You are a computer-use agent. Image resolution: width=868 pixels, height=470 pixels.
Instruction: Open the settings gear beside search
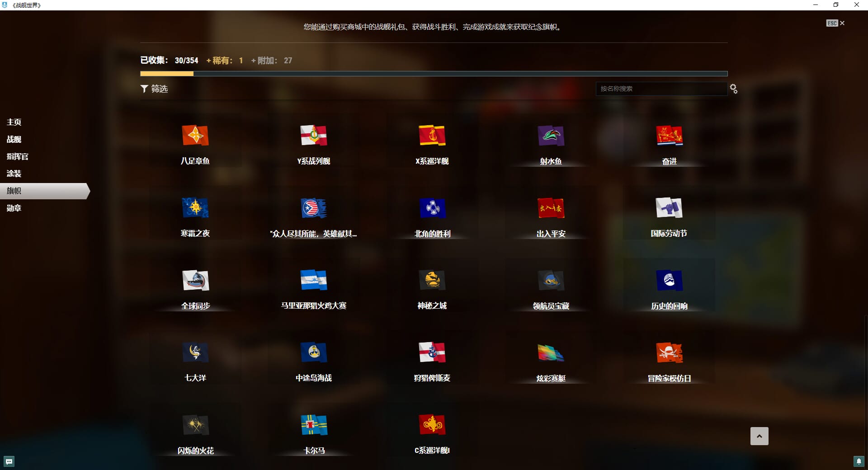pyautogui.click(x=733, y=89)
